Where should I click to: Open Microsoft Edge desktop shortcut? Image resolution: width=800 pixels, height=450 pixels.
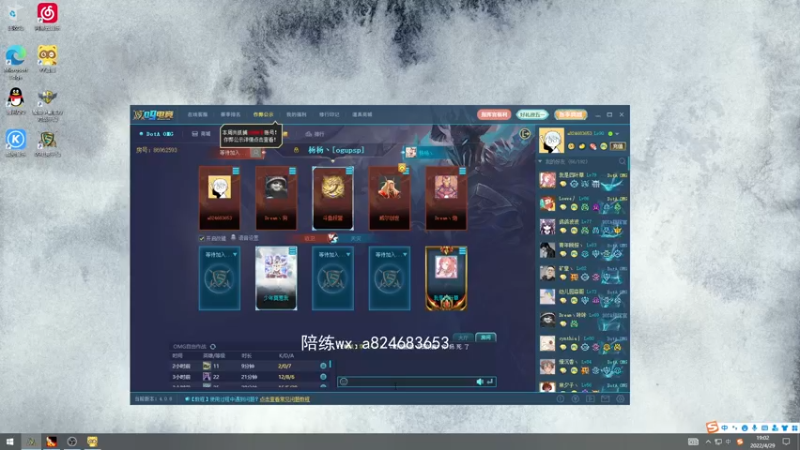(x=16, y=56)
